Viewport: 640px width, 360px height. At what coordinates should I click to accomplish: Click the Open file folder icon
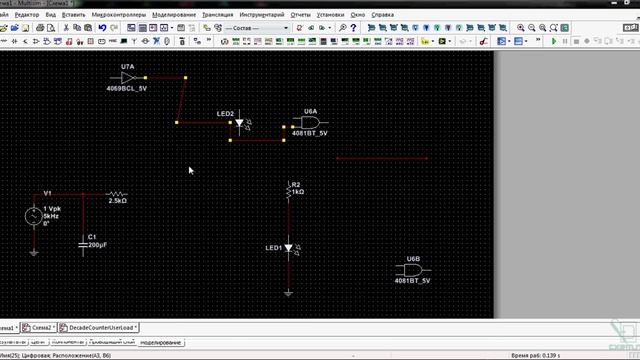[x=15, y=28]
